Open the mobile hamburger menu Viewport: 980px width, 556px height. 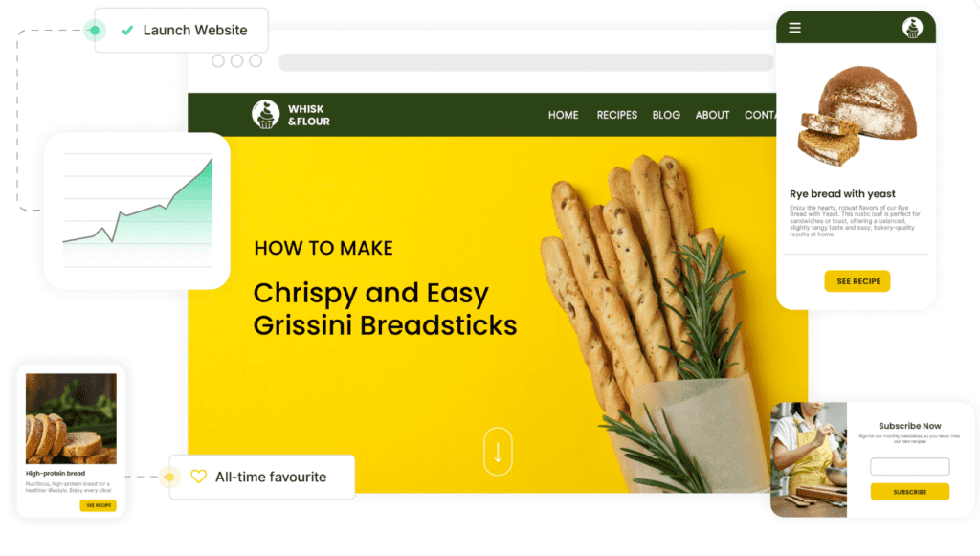794,28
